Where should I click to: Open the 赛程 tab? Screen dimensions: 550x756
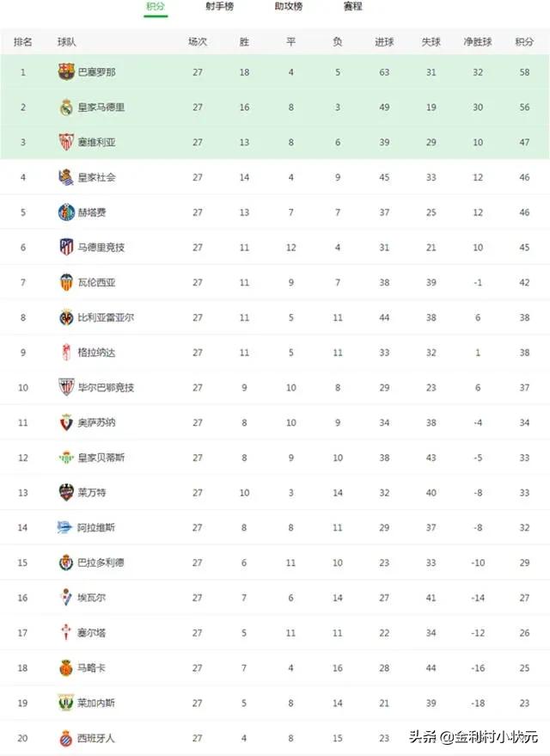tap(353, 6)
